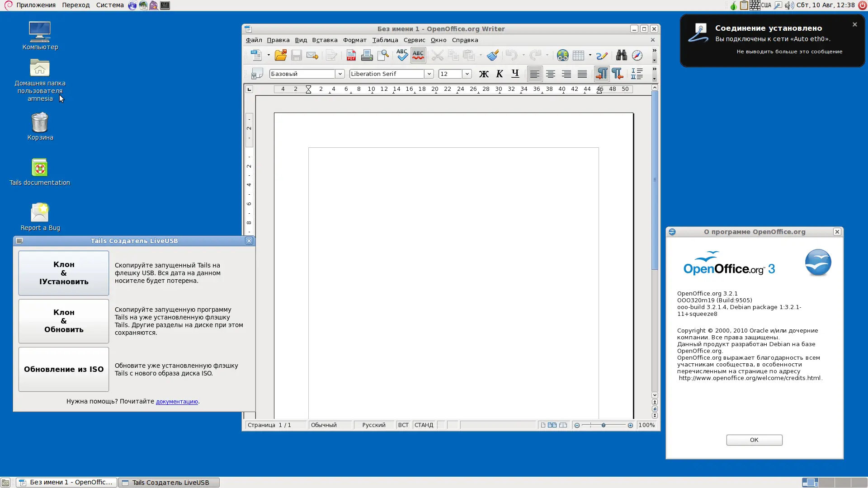Expand the font size 12 dropdown
Screen dimensions: 868x488
(467, 74)
